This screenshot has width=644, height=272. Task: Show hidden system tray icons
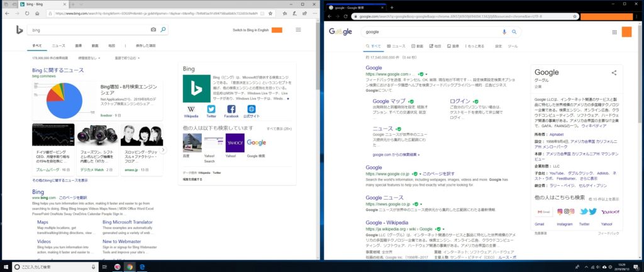587,267
